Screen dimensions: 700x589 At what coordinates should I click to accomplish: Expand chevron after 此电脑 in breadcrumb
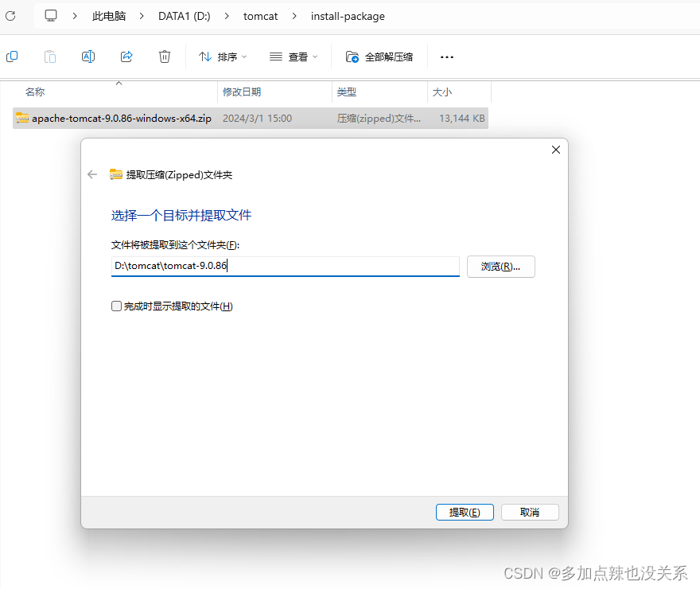[142, 16]
